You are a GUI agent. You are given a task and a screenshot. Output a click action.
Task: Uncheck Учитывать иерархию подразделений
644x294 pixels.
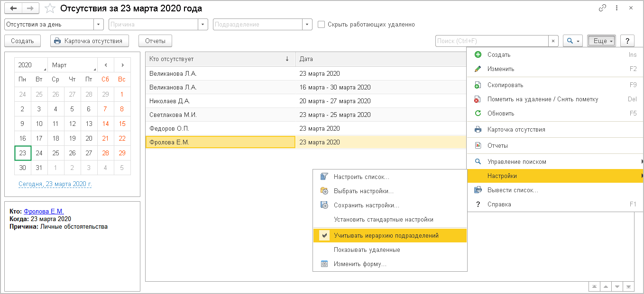click(x=324, y=235)
